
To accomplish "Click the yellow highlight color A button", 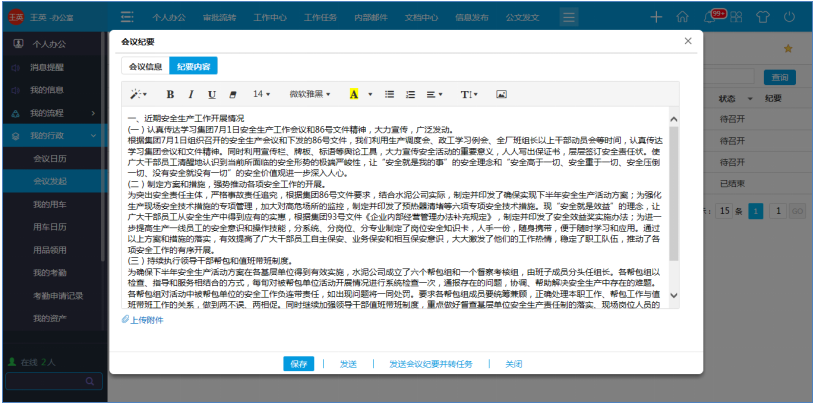I will (x=354, y=94).
